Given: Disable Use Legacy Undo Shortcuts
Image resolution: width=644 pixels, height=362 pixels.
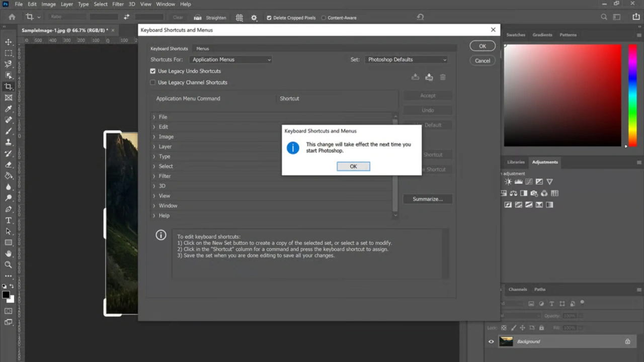Looking at the screenshot, I should point(153,71).
